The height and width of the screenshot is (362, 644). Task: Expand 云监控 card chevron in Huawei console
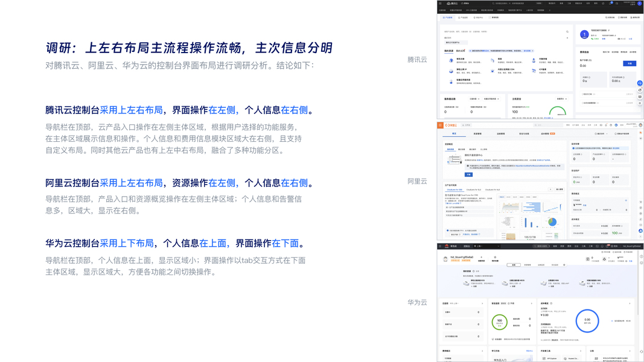pyautogui.click(x=482, y=303)
